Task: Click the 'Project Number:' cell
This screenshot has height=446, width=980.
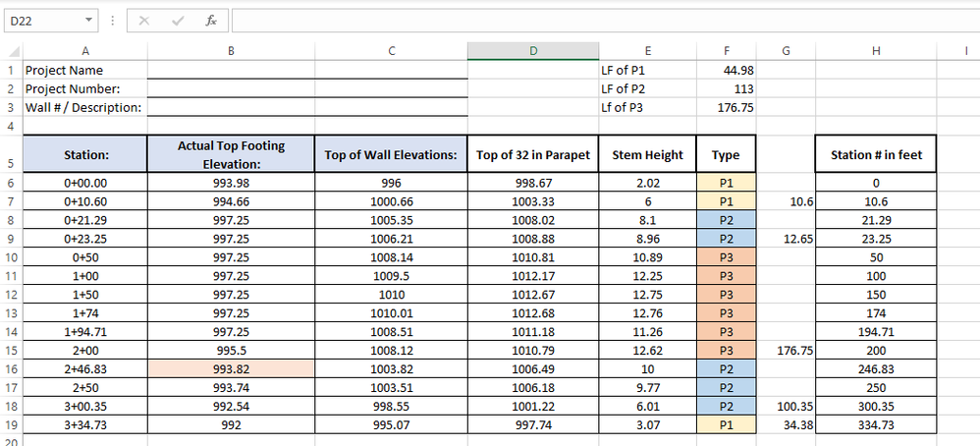Action: pos(85,88)
